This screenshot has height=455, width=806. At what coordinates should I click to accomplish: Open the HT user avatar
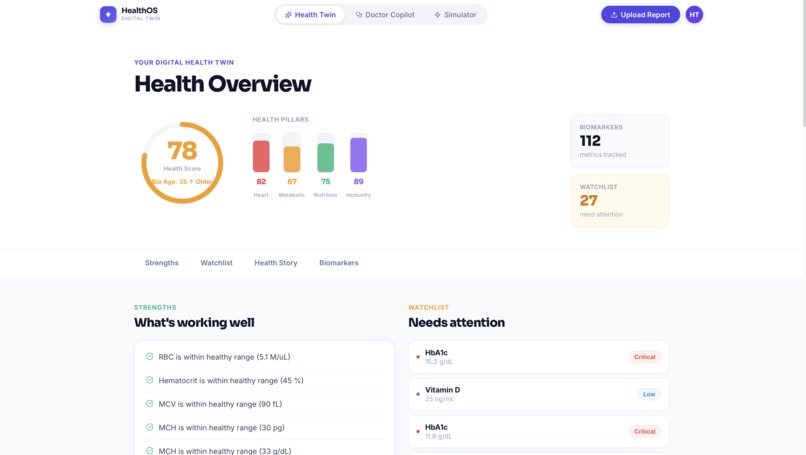(694, 14)
